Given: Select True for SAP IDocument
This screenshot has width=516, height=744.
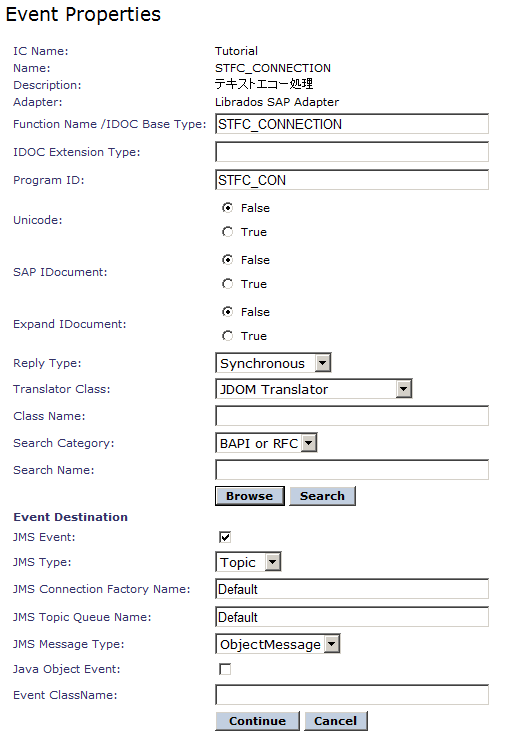Looking at the screenshot, I should [x=228, y=284].
